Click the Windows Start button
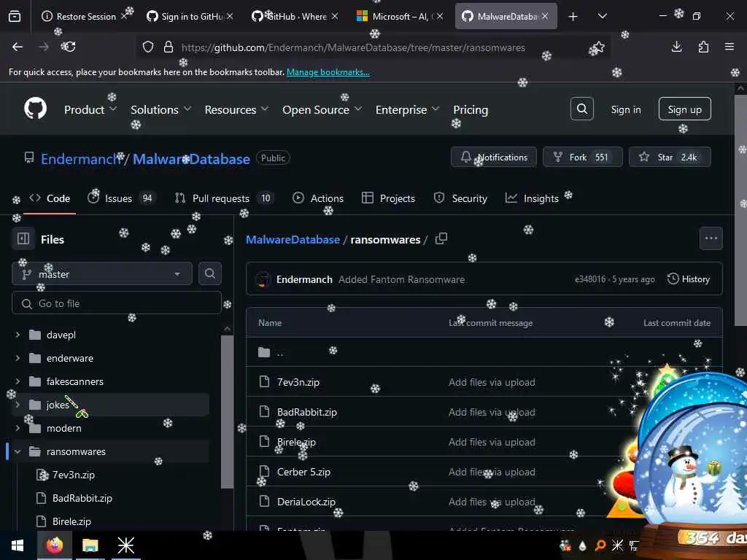This screenshot has width=747, height=560. [x=18, y=545]
